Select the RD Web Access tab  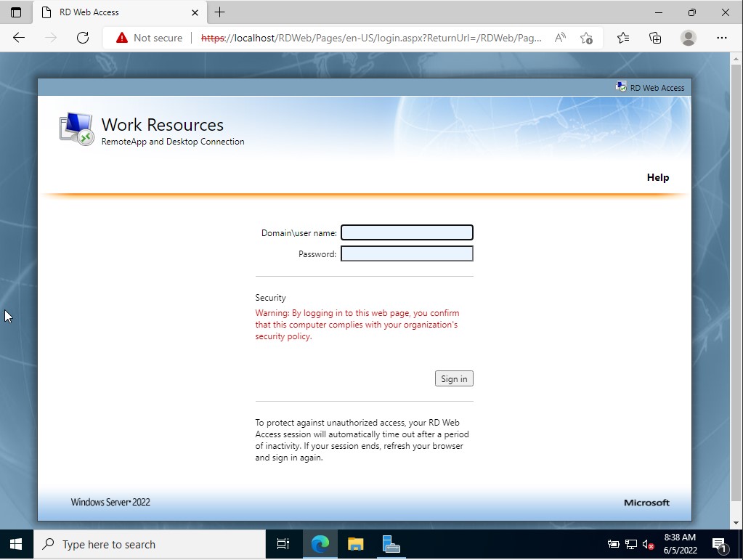119,12
